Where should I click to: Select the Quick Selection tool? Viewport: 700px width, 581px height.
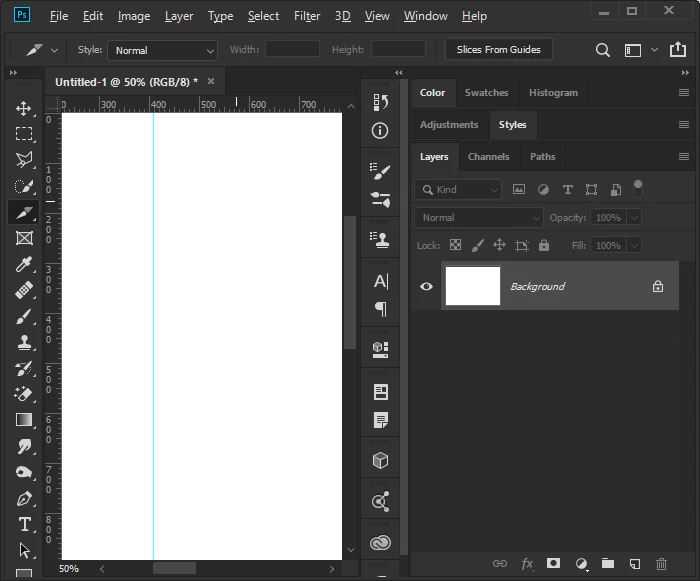pyautogui.click(x=24, y=186)
